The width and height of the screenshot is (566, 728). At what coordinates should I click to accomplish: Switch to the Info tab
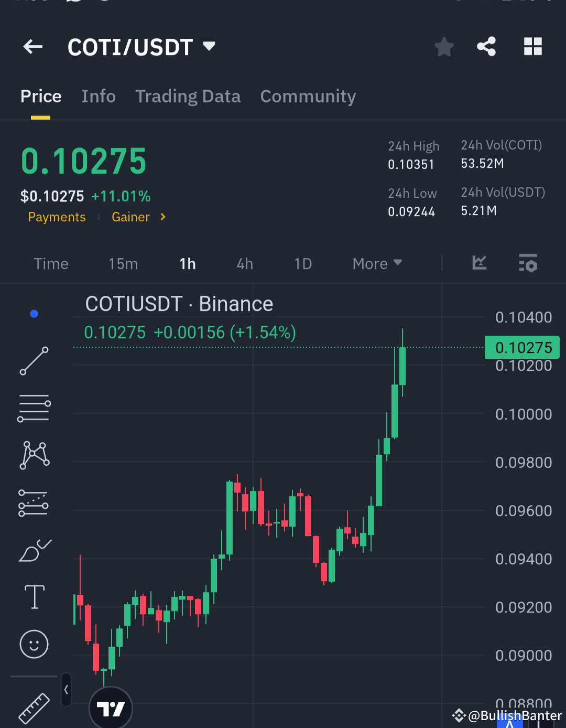[99, 97]
